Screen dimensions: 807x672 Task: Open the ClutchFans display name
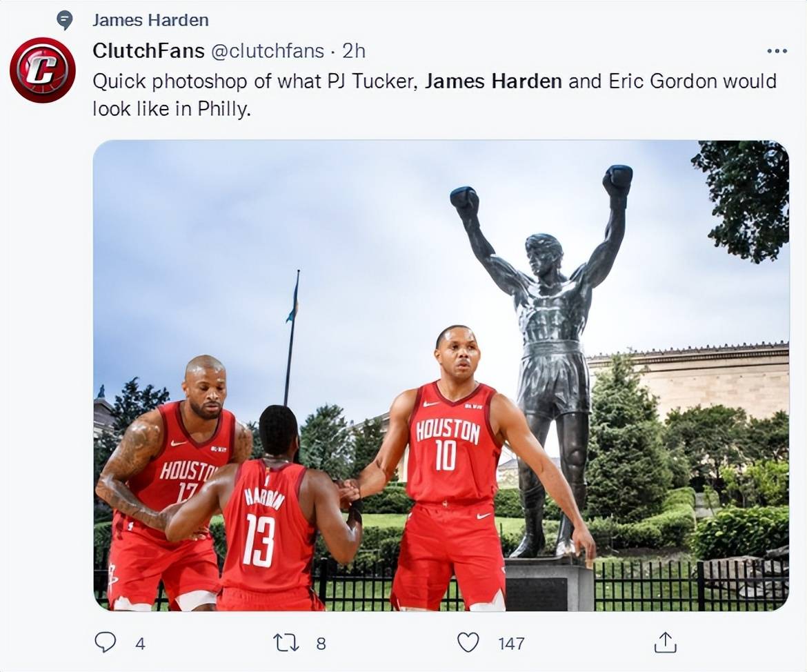coord(149,50)
